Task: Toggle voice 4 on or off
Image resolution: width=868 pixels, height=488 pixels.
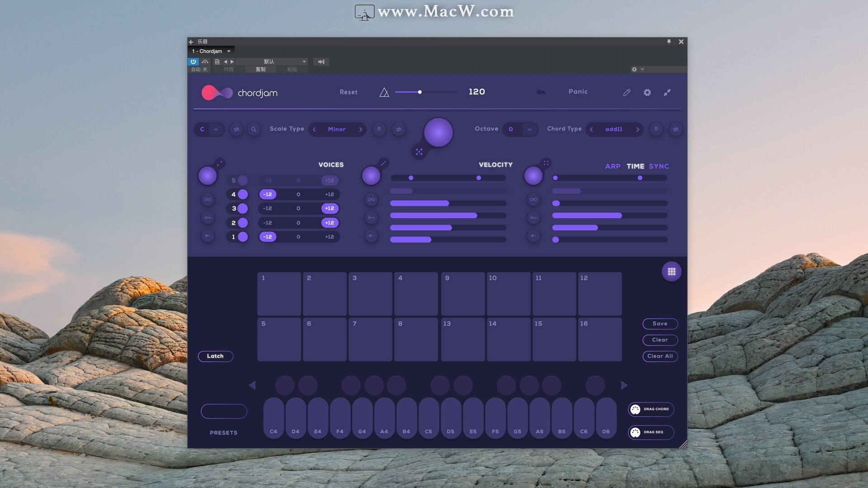Action: coord(243,194)
